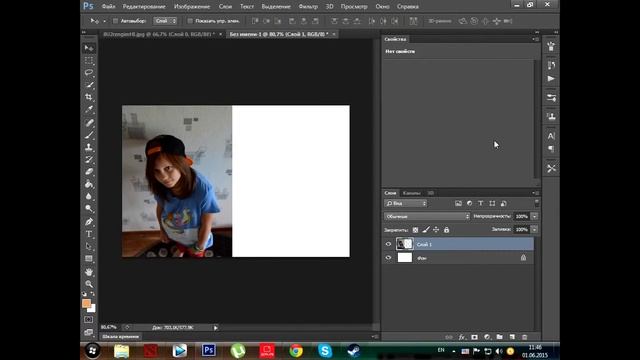640x360 pixels.
Task: Toggle Quick Mask mode icon
Action: 89,320
